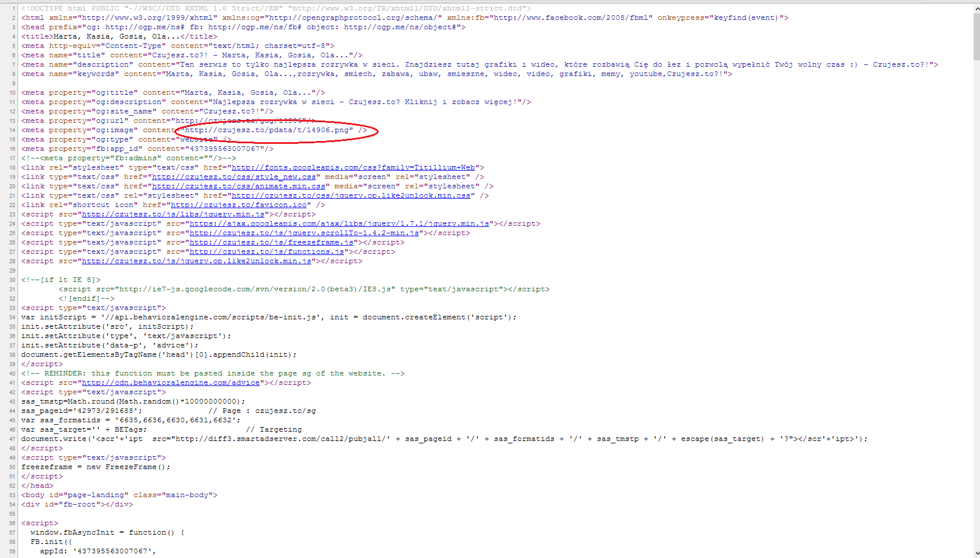980x558 pixels.
Task: Open the js/functions.js link
Action: tap(267, 252)
